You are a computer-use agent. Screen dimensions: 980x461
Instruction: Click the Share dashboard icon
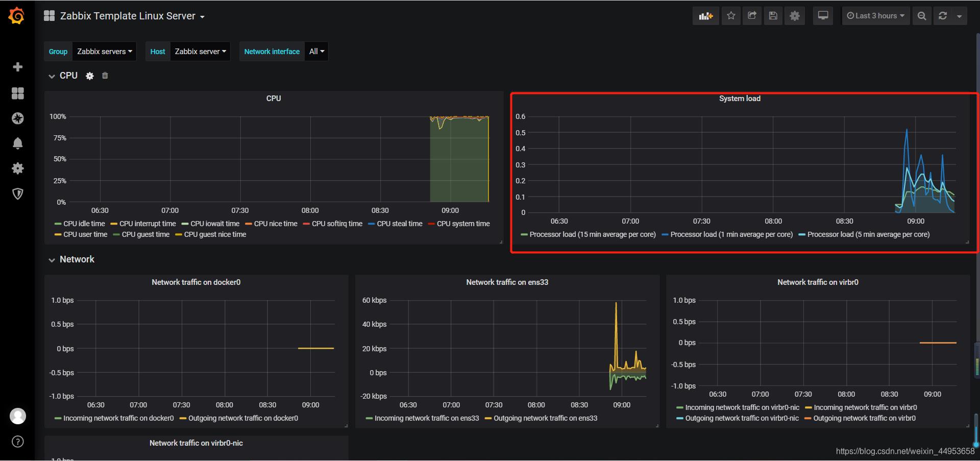(x=752, y=16)
